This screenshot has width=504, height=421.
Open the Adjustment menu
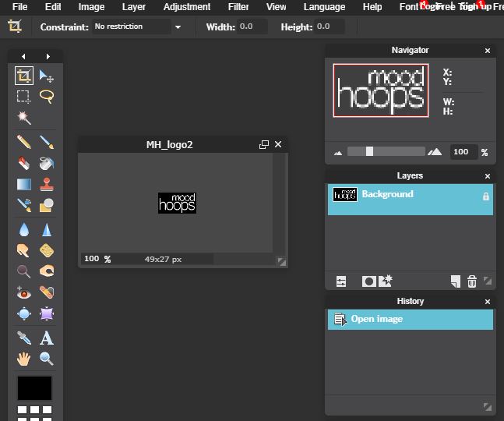click(186, 7)
